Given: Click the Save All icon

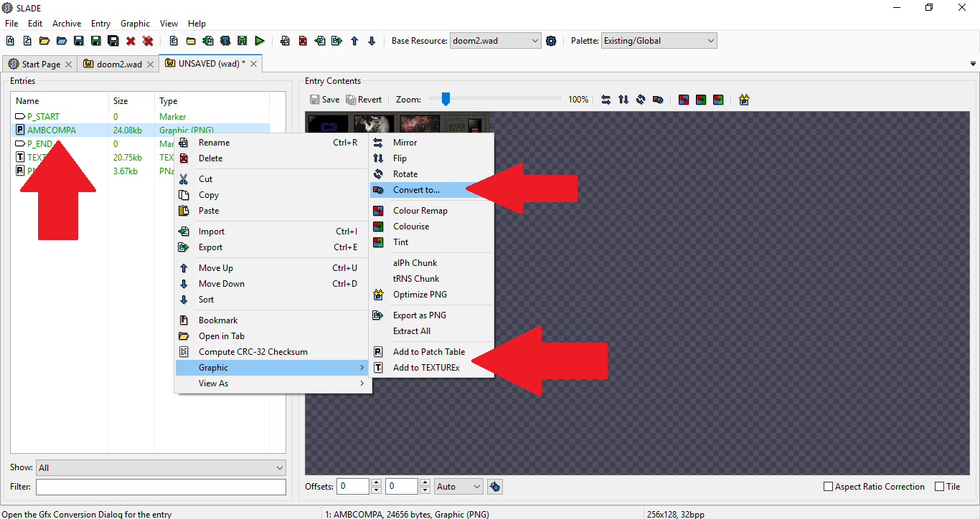Looking at the screenshot, I should click(113, 41).
